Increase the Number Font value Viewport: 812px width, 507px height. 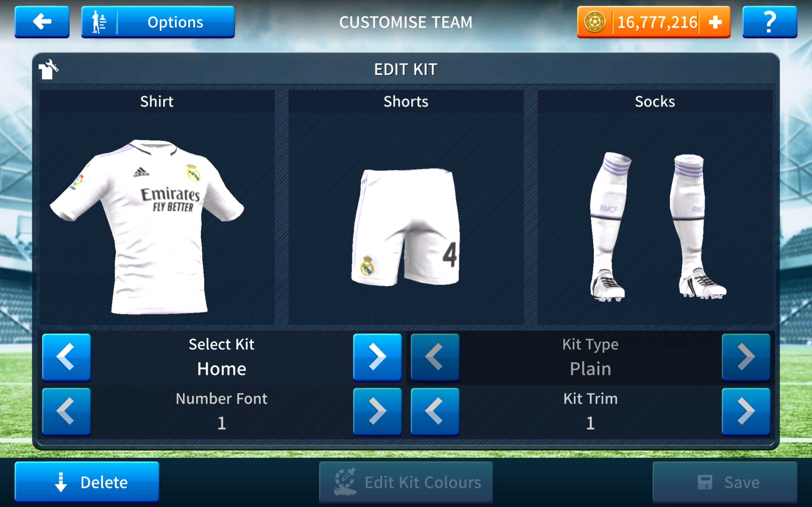point(377,411)
